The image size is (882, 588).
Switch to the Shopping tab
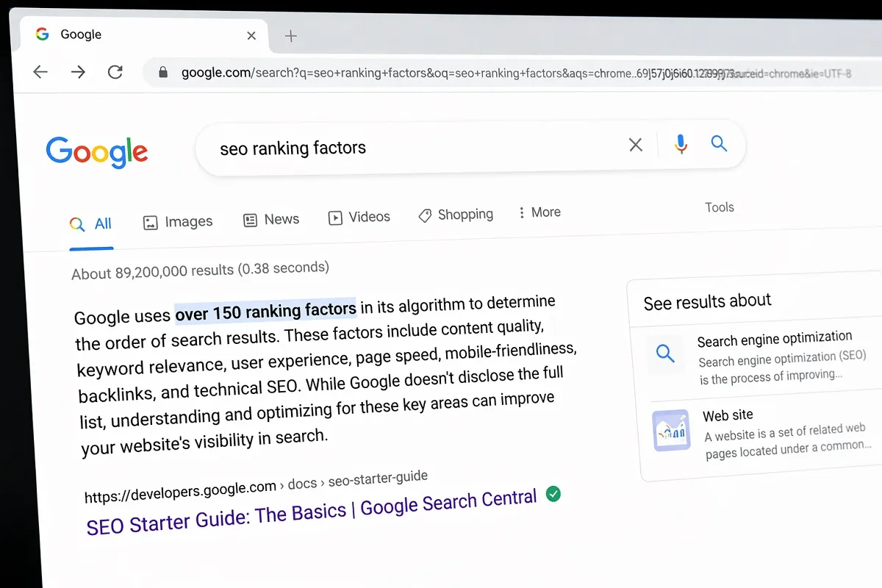tap(465, 214)
